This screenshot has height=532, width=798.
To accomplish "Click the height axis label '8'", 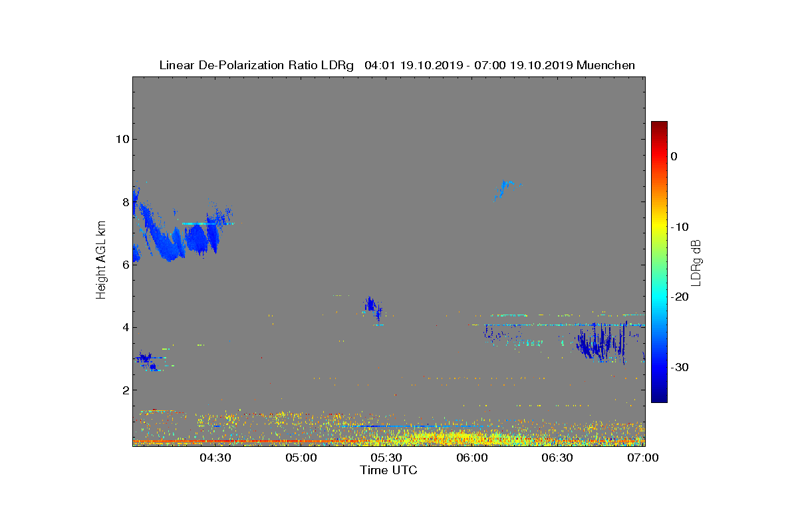I will click(x=125, y=201).
